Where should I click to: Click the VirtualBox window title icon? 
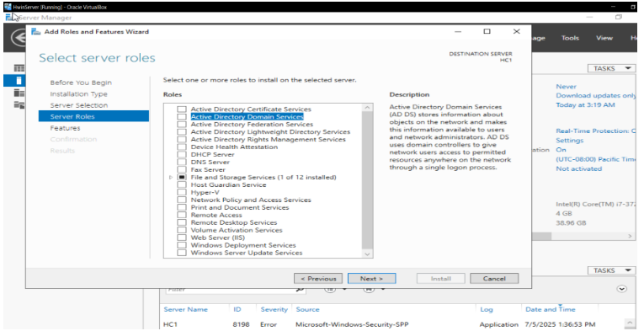[x=8, y=7]
